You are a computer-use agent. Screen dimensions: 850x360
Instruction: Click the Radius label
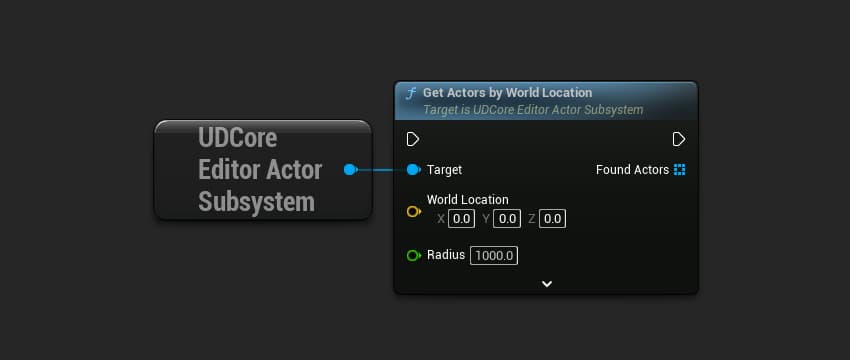pos(446,255)
